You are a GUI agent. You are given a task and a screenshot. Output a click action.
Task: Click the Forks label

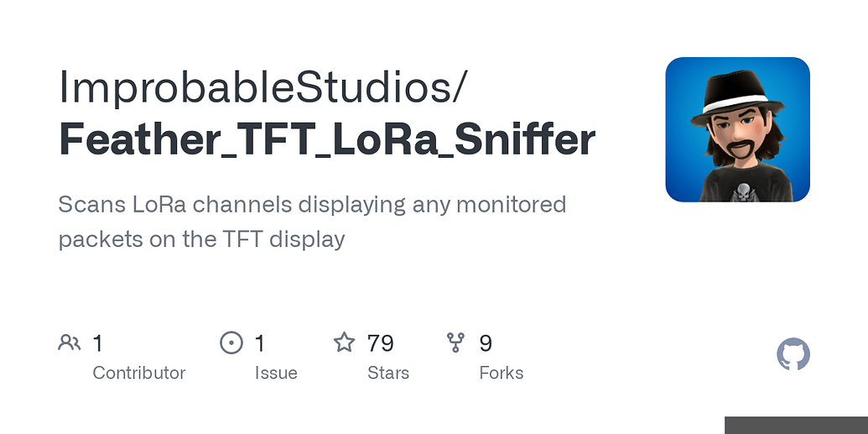(x=502, y=373)
